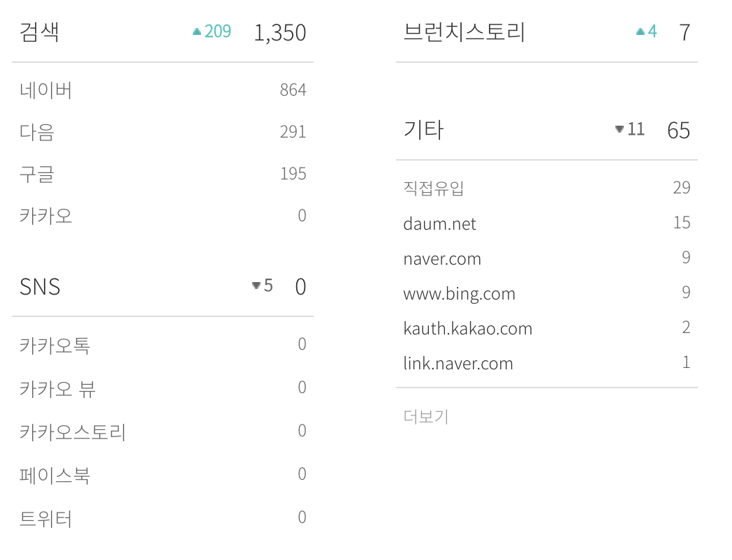
Task: Click the up arrow next to 브런치스토리 count
Action: (640, 31)
